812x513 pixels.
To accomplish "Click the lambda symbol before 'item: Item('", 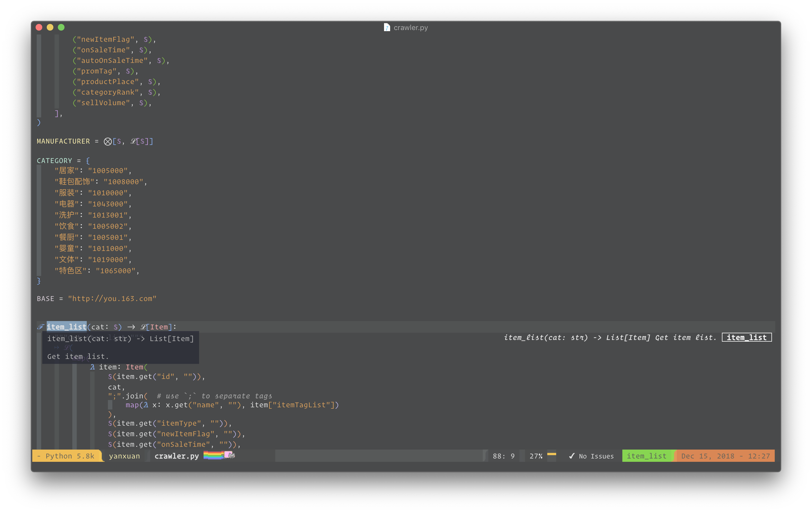I will pyautogui.click(x=92, y=367).
